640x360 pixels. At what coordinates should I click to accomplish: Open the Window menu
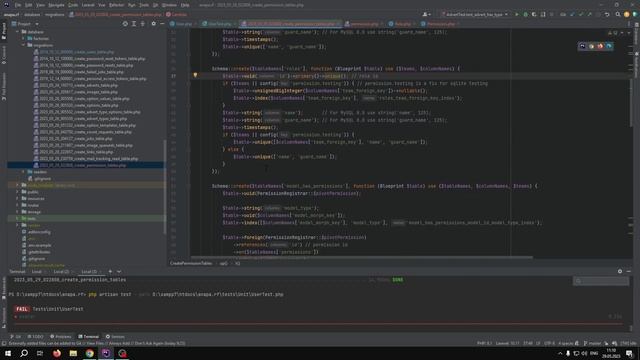click(169, 5)
